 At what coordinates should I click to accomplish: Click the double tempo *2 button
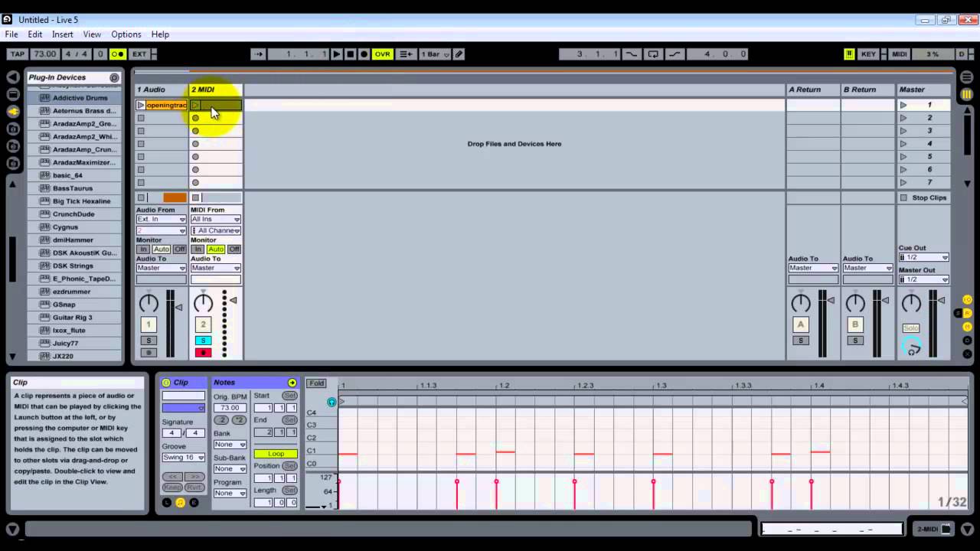coord(239,420)
